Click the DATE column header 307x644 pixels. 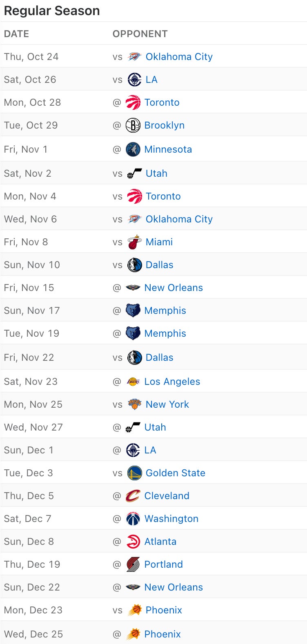click(16, 34)
